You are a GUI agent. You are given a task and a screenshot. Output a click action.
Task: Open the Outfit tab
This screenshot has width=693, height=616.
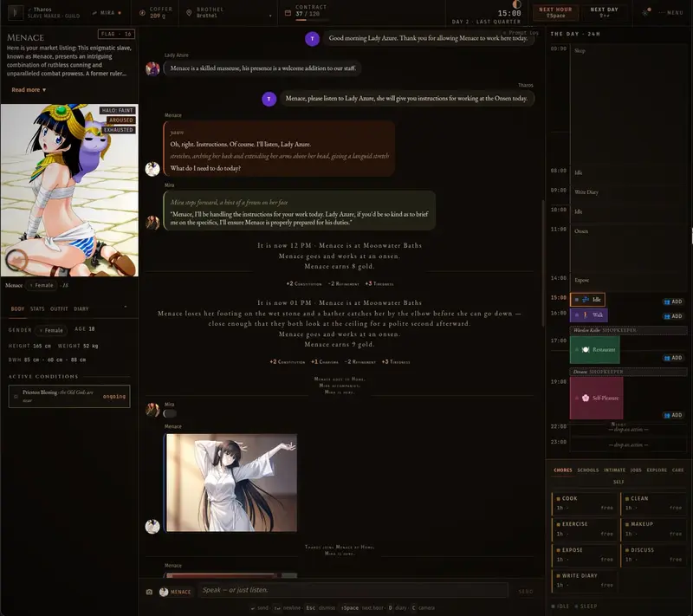click(59, 309)
